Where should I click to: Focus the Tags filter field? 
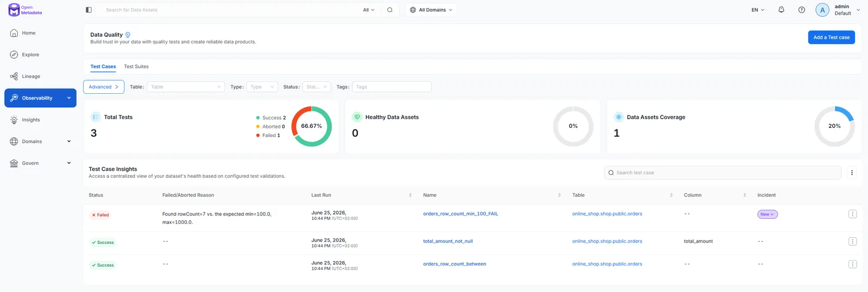click(x=392, y=87)
